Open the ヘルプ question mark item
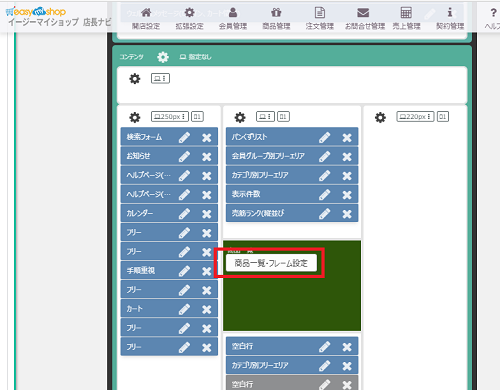The height and width of the screenshot is (390, 500). (493, 19)
